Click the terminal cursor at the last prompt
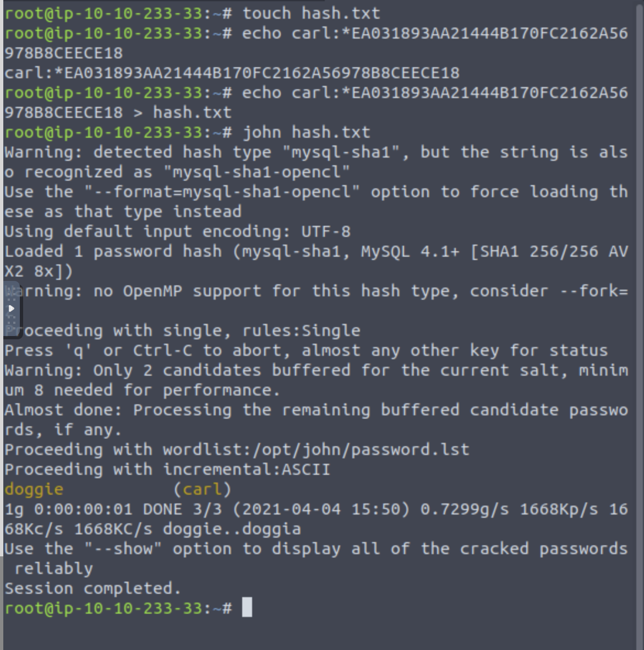Screen dimensions: 644x650 247,608
